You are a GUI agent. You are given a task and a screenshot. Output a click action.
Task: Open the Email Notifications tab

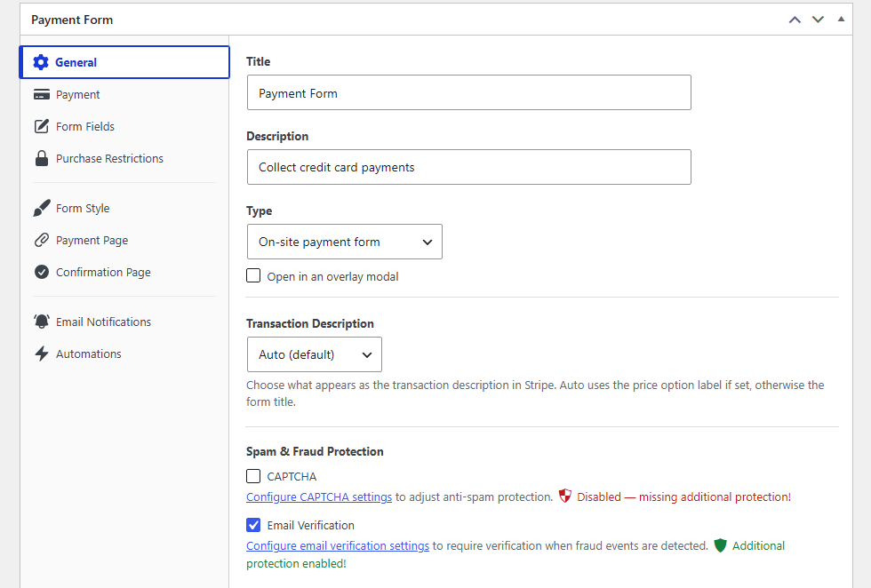(124, 322)
